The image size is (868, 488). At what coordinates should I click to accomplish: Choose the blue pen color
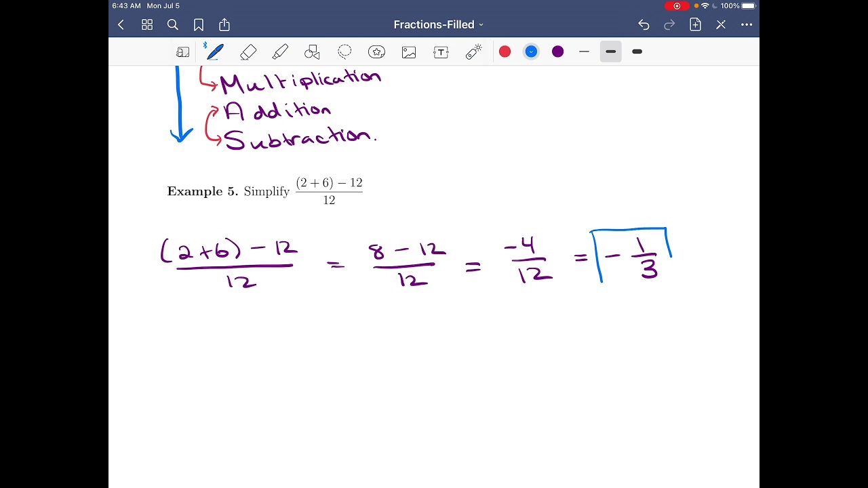pyautogui.click(x=531, y=52)
